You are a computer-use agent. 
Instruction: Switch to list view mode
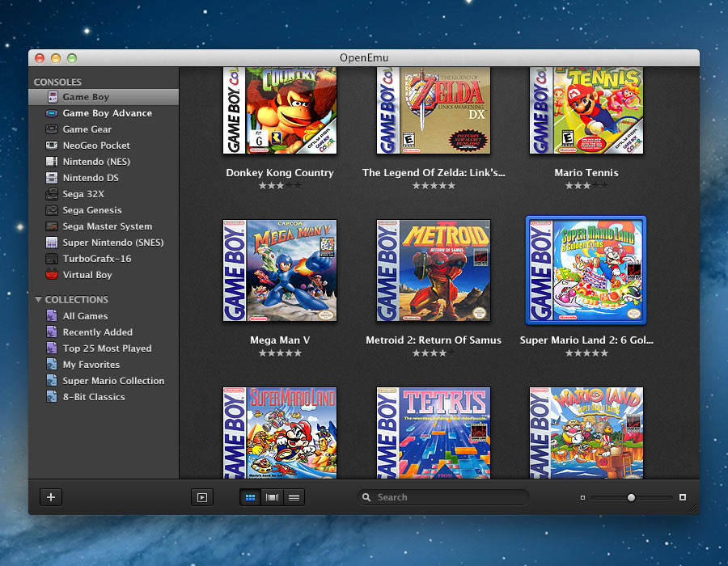tap(294, 497)
